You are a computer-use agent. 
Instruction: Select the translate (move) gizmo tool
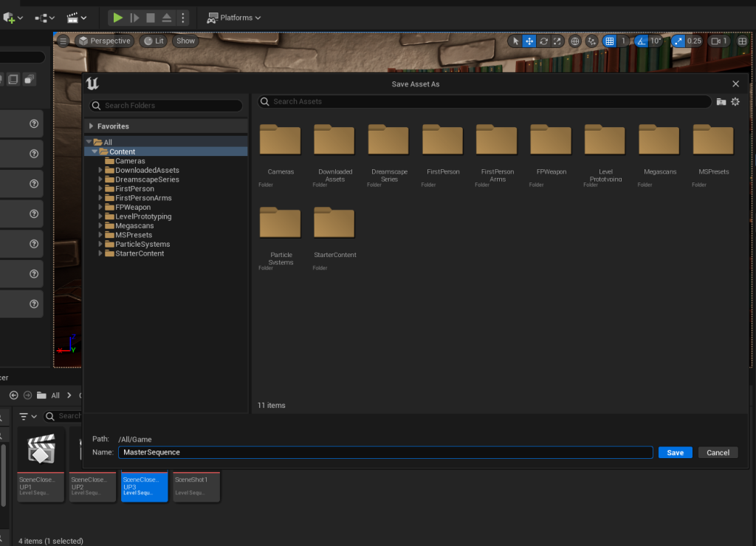tap(529, 41)
